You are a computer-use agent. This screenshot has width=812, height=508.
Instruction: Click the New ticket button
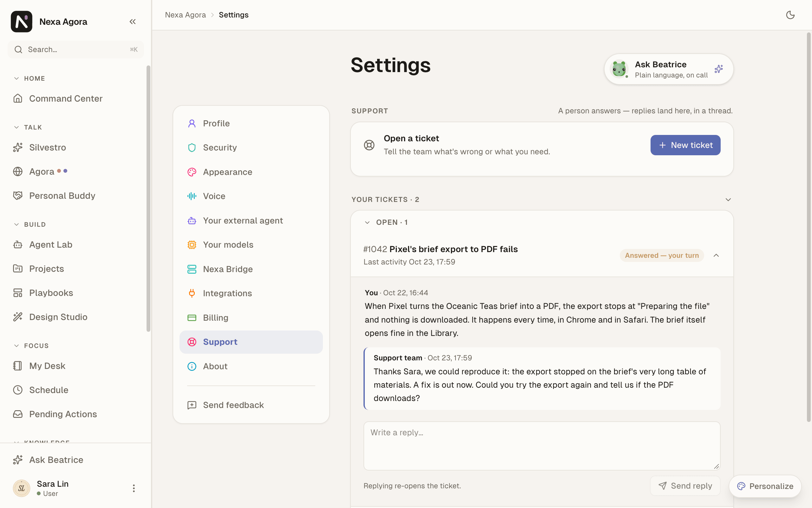685,145
